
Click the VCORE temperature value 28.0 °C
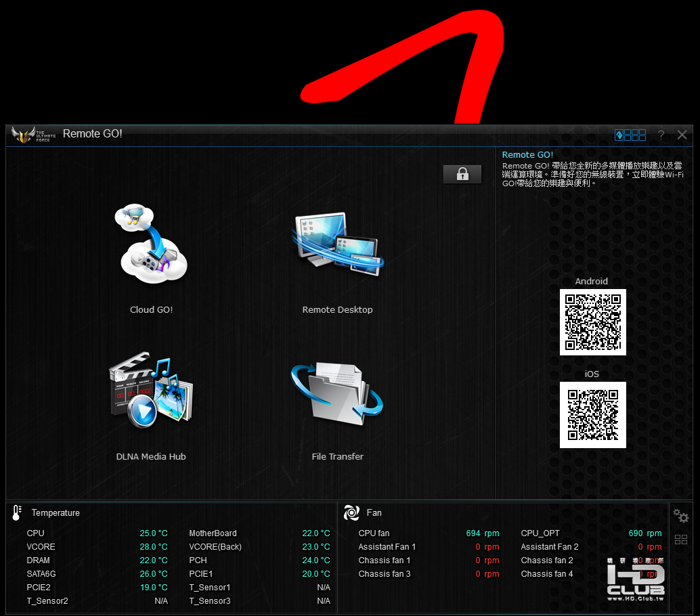coord(154,547)
